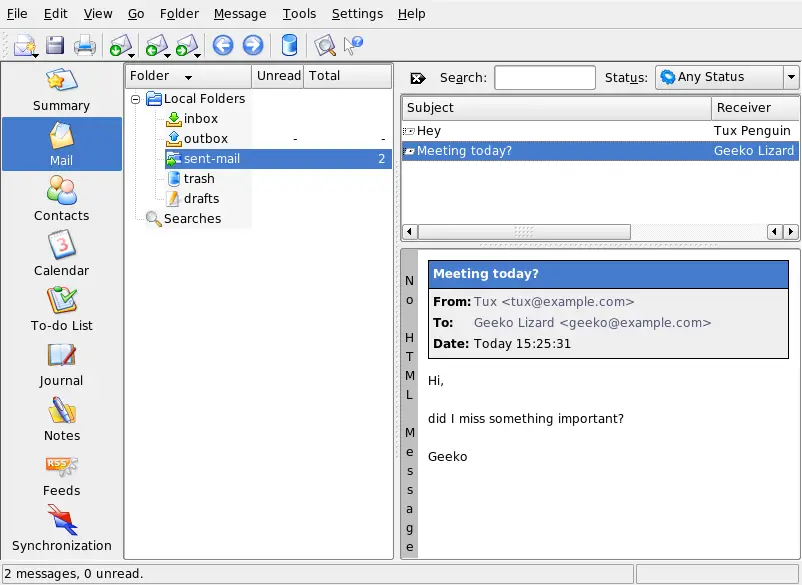Collapse the Local Folders tree
This screenshot has height=585, width=802.
136,99
